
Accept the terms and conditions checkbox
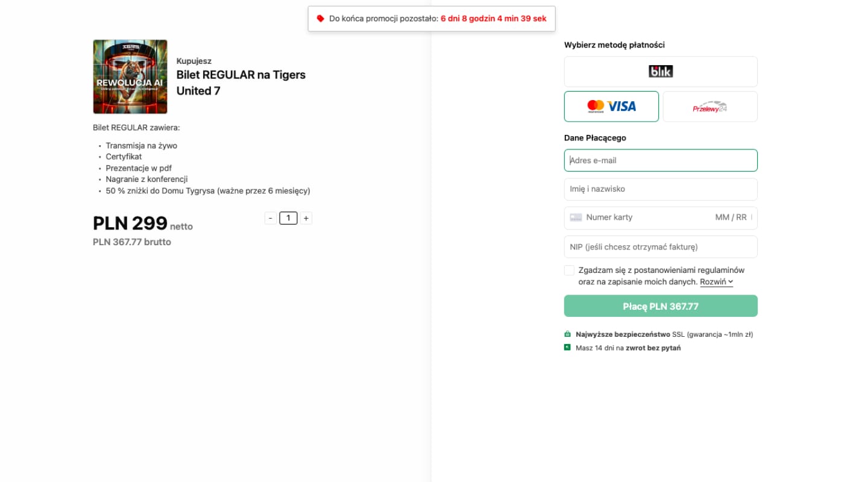tap(569, 271)
